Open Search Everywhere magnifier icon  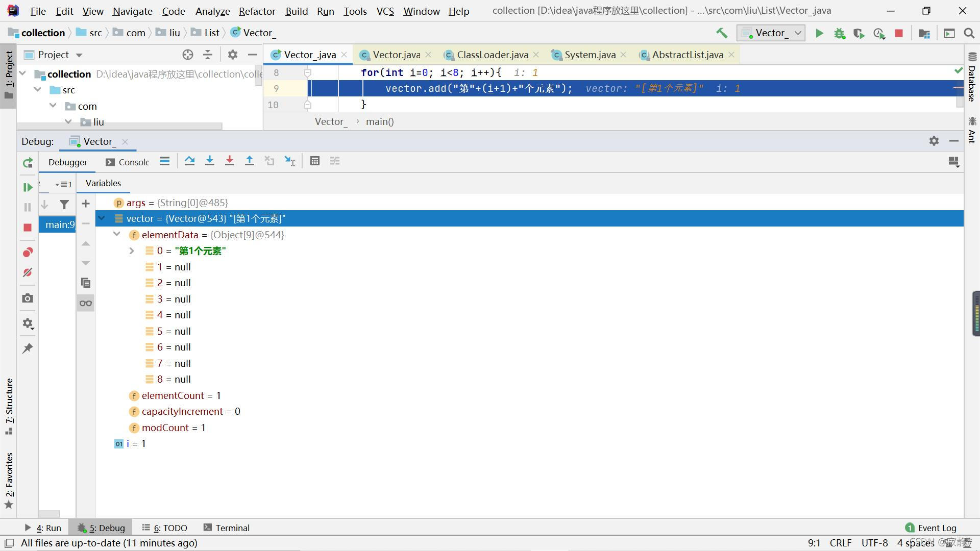(969, 33)
